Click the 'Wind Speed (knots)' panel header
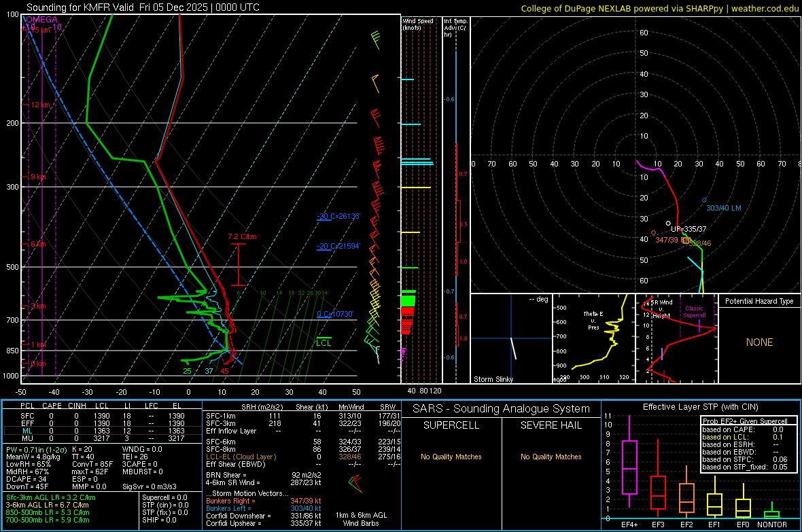The width and height of the screenshot is (802, 532). (x=418, y=24)
